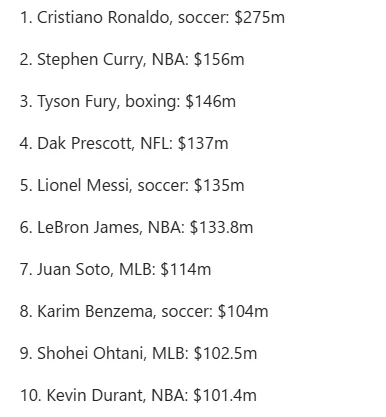386x417 pixels.
Task: Click the Tyson Fury boxing entry
Action: pos(128,101)
